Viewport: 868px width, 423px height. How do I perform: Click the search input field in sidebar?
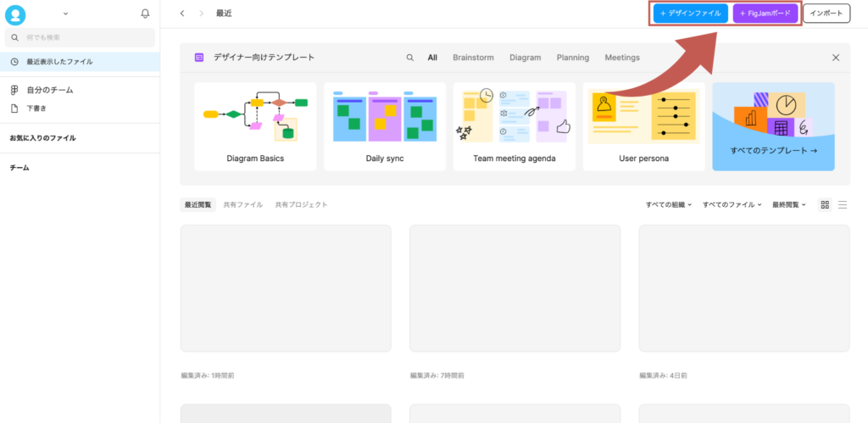(x=80, y=37)
